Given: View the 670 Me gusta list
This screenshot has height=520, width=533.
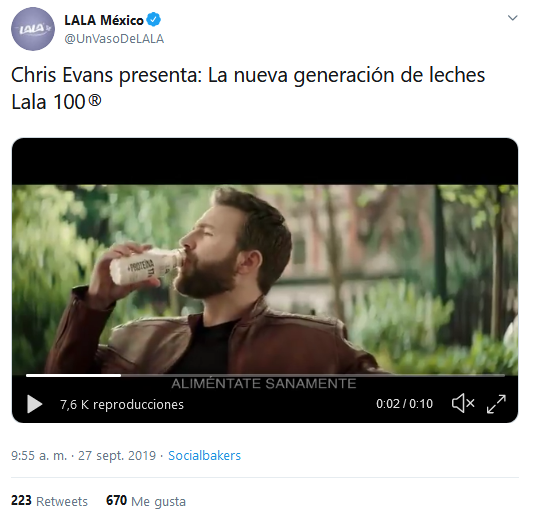Looking at the screenshot, I should (146, 501).
